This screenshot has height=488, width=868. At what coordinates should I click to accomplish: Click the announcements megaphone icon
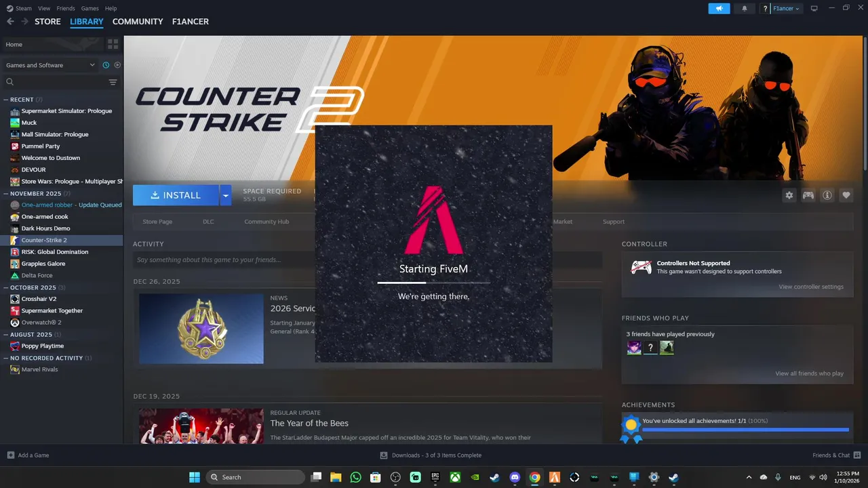click(x=719, y=8)
